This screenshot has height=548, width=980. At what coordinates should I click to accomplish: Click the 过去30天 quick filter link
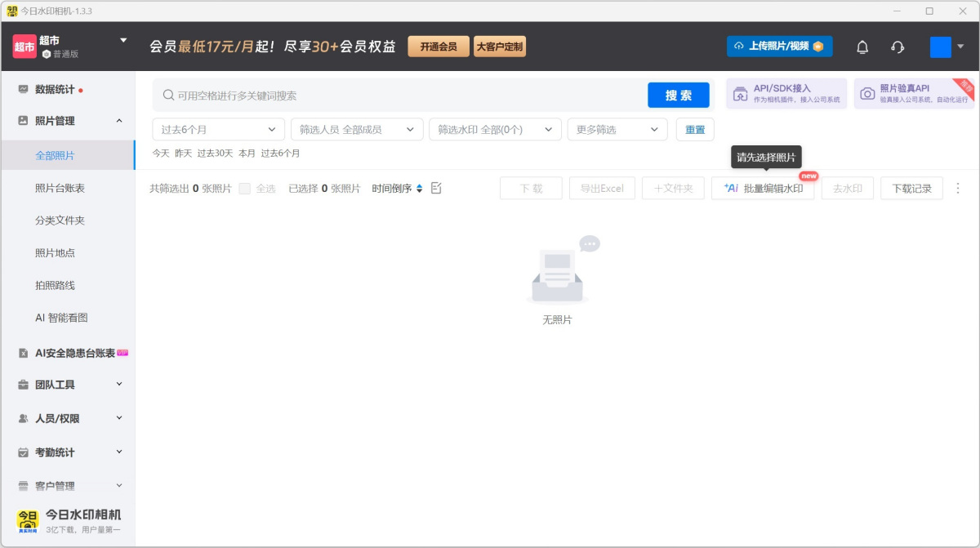point(215,154)
